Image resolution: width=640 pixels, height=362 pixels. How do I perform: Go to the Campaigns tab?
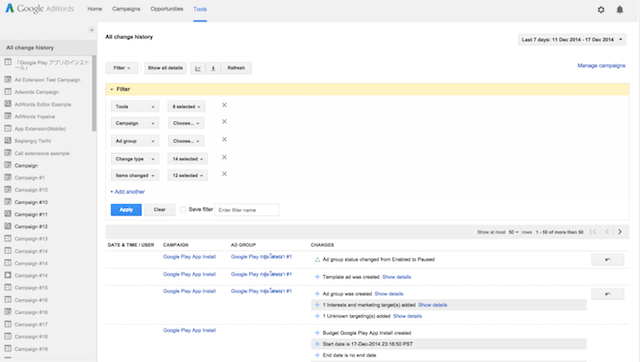[x=126, y=9]
